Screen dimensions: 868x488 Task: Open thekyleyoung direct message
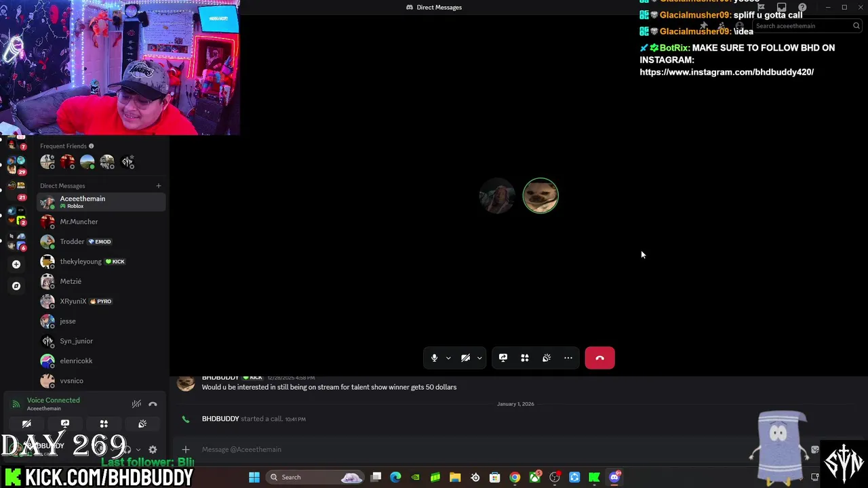[101, 262]
